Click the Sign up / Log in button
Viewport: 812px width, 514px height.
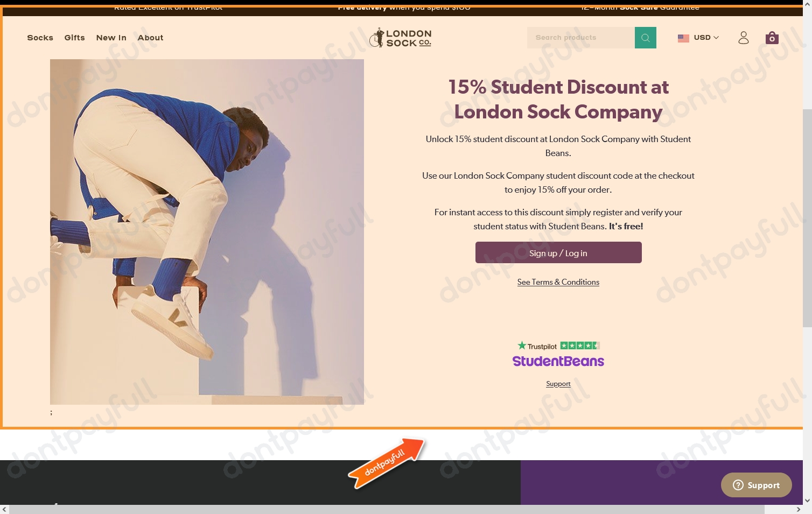tap(558, 252)
